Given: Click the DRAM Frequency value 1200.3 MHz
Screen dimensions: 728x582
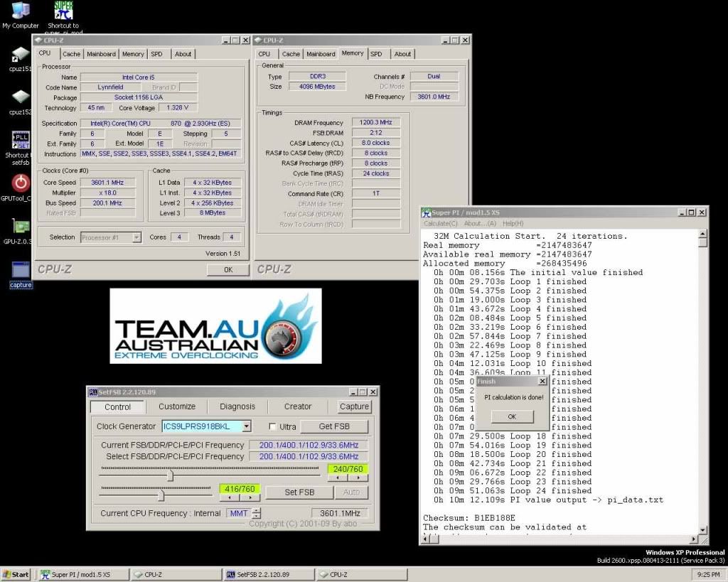Looking at the screenshot, I should pyautogui.click(x=375, y=122).
